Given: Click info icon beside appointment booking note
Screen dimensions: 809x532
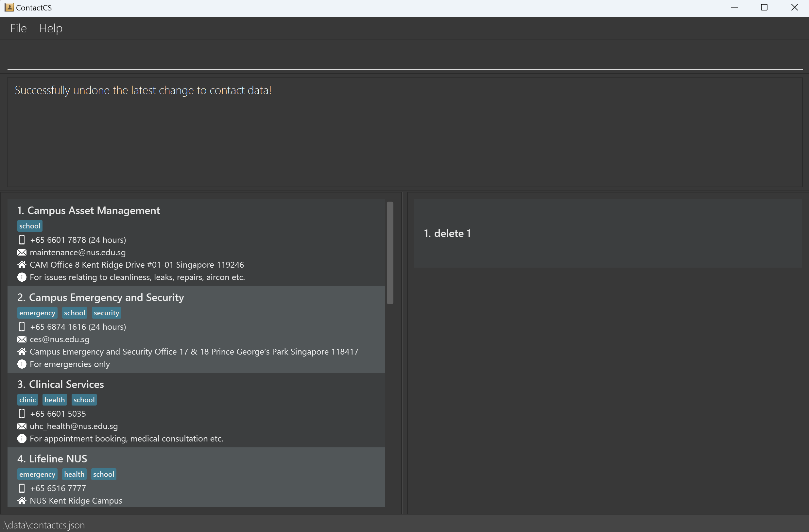Looking at the screenshot, I should [22, 439].
